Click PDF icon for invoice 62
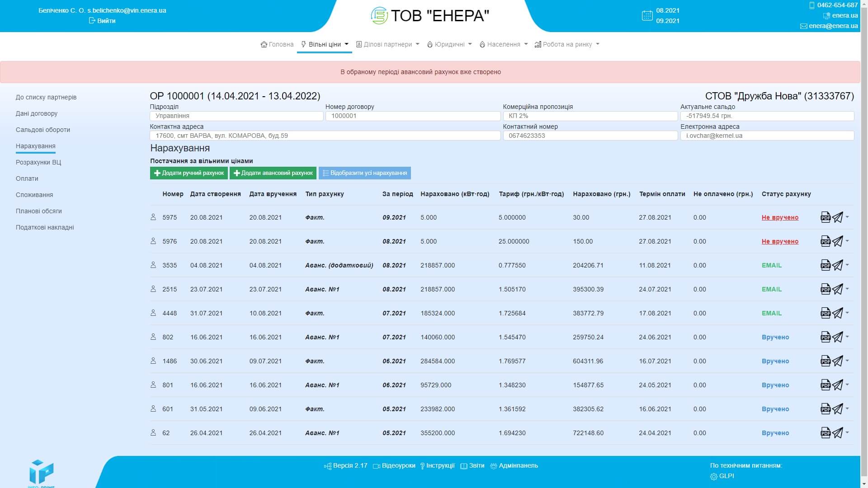Viewport: 868px width, 488px height. [x=825, y=433]
